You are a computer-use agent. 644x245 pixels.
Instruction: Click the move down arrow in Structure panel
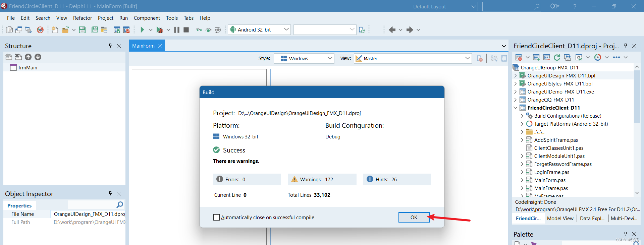[38, 57]
